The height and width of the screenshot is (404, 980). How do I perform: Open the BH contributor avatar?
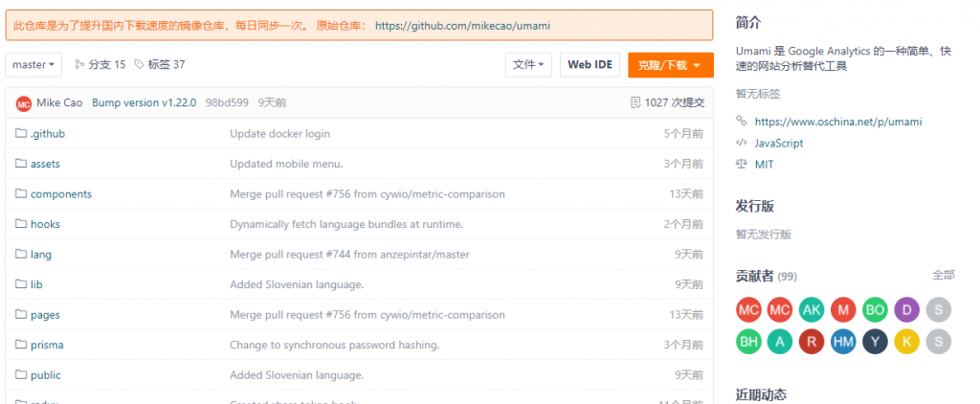[748, 342]
